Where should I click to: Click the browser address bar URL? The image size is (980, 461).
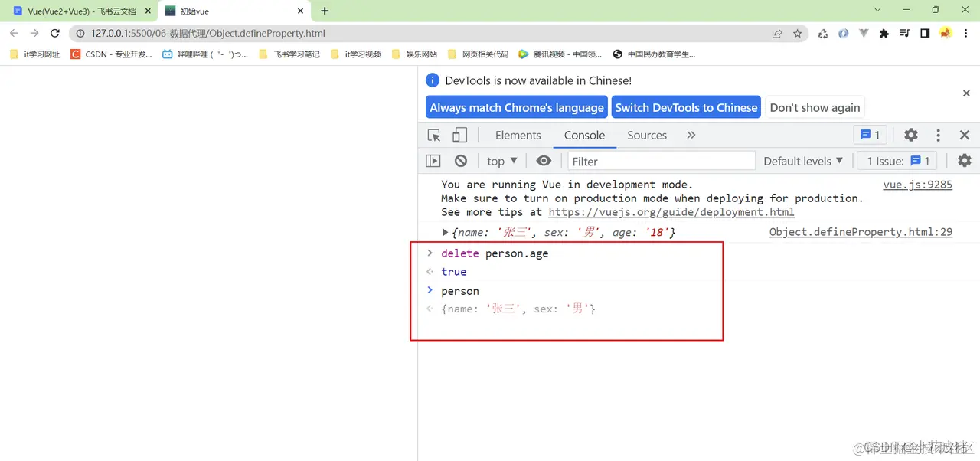point(207,33)
